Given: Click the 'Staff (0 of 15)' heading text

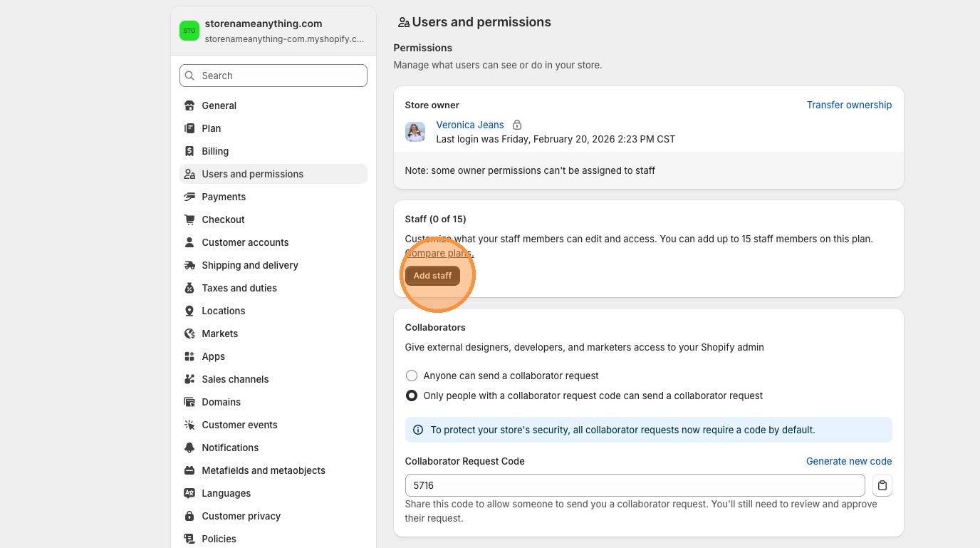Looking at the screenshot, I should click(435, 219).
